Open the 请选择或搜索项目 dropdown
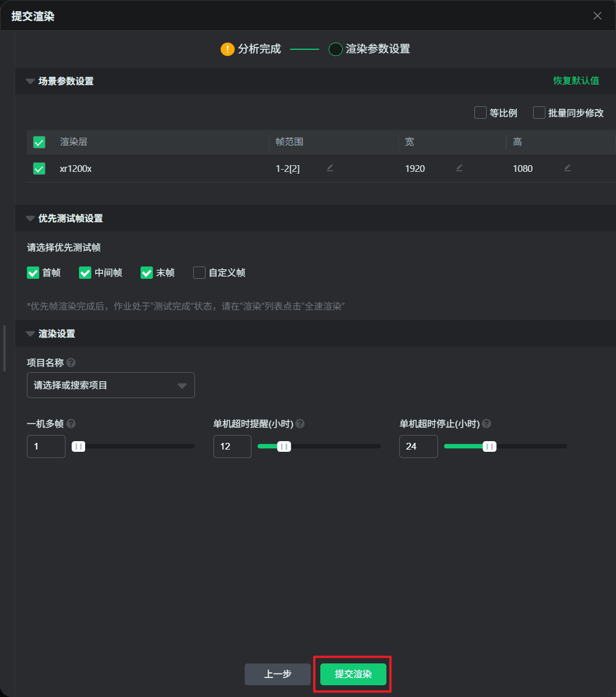Viewport: 616px width, 697px height. pyautogui.click(x=111, y=385)
